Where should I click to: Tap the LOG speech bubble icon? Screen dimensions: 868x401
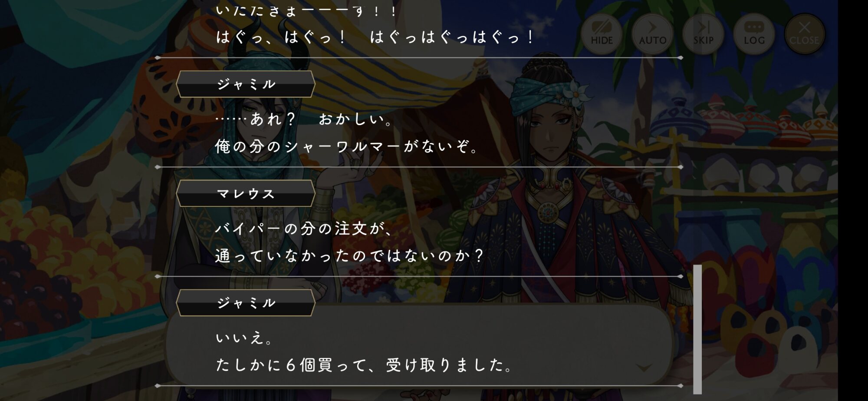pyautogui.click(x=754, y=34)
